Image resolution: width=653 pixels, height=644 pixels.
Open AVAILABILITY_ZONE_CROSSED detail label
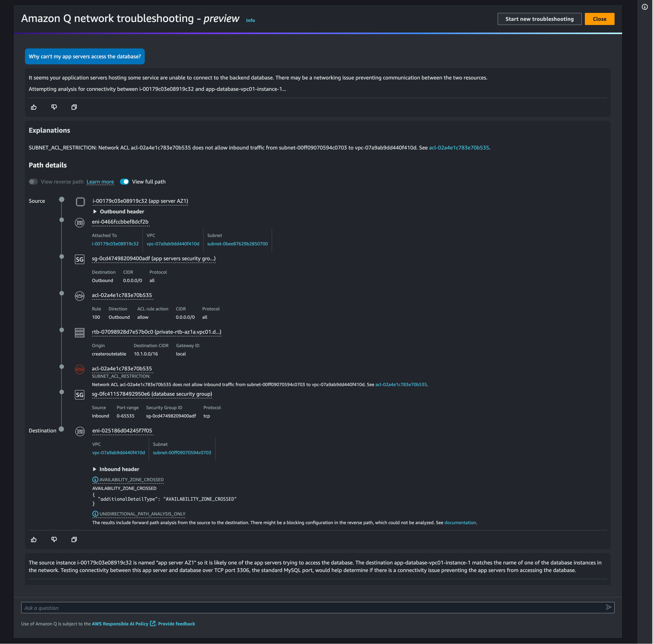[131, 479]
